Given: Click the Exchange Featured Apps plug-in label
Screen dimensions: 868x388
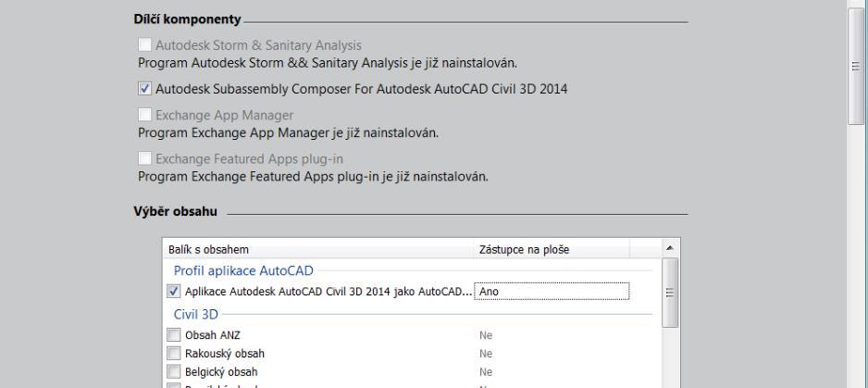Looking at the screenshot, I should [x=249, y=159].
